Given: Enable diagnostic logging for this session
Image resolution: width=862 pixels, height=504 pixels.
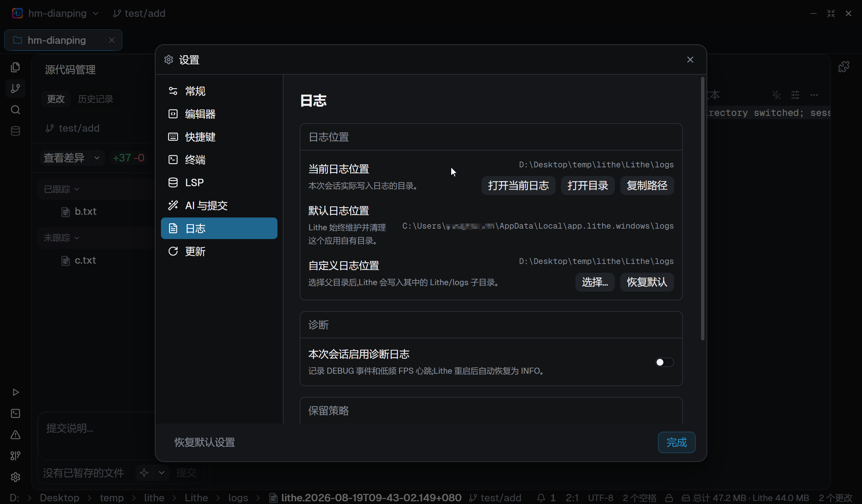Looking at the screenshot, I should [664, 362].
